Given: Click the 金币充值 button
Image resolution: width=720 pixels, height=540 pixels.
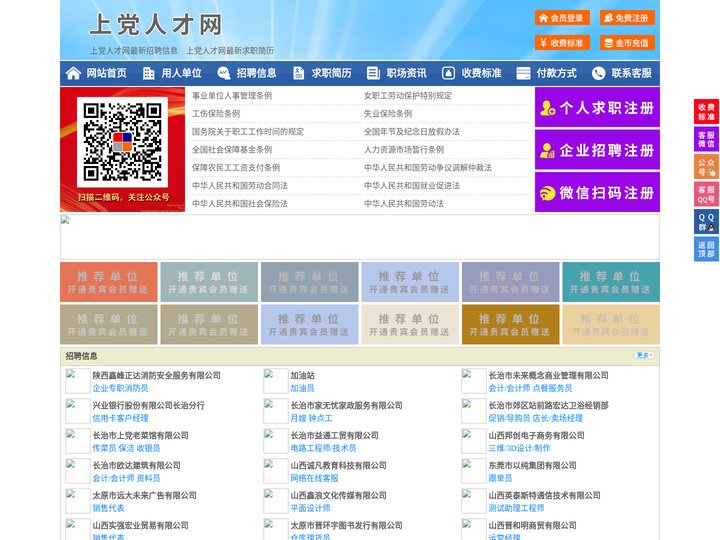Looking at the screenshot, I should [627, 43].
